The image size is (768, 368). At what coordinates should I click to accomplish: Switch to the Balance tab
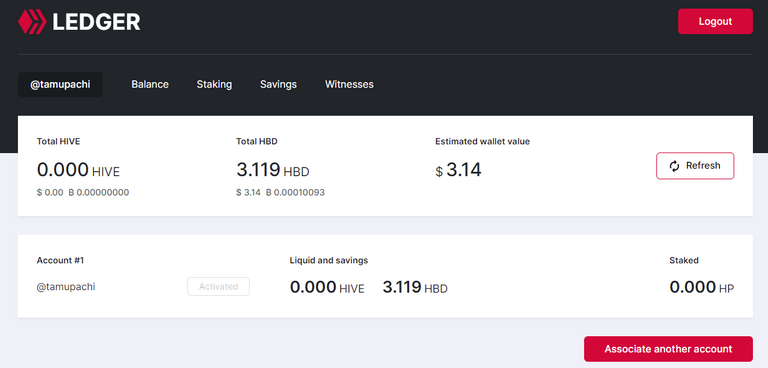coord(150,84)
